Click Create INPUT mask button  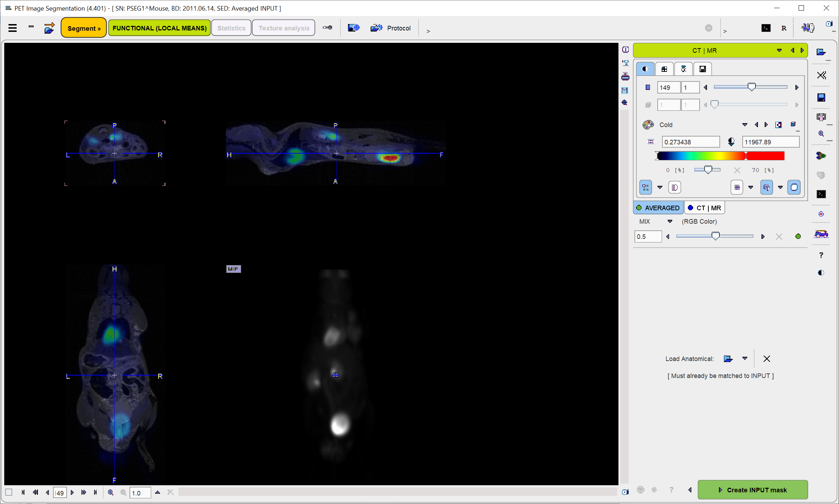click(x=753, y=490)
